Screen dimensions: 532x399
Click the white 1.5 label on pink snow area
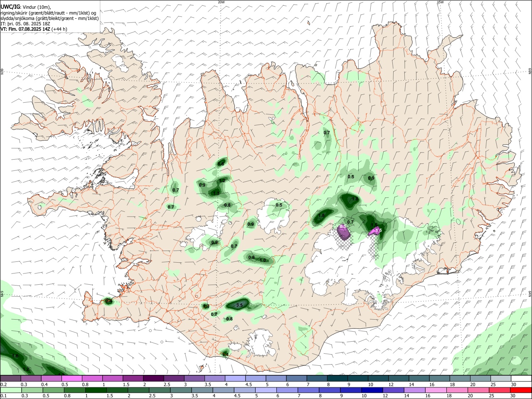pyautogui.click(x=378, y=230)
